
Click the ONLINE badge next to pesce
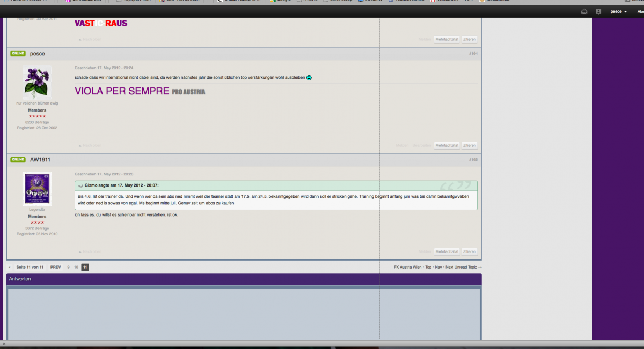(x=18, y=54)
